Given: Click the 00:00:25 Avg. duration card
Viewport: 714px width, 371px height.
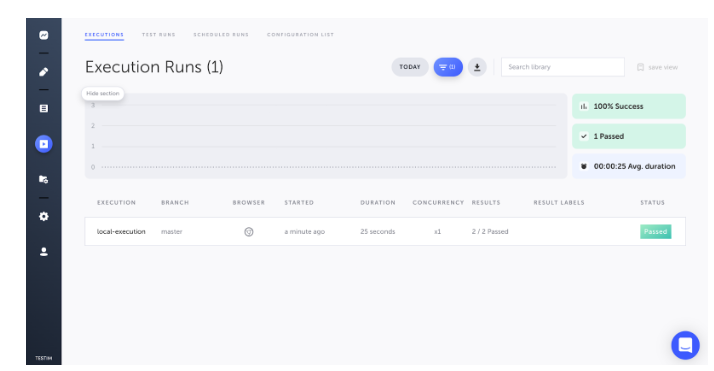Looking at the screenshot, I should tap(629, 166).
